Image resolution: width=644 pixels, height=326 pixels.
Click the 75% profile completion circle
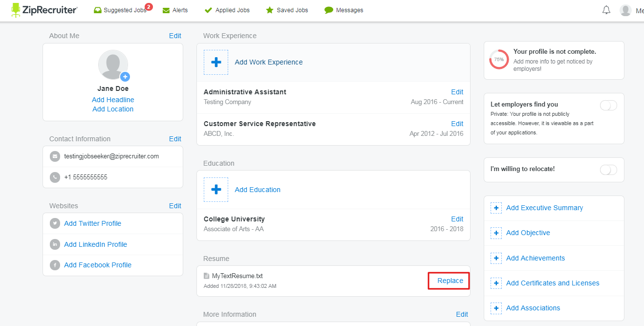pos(499,60)
